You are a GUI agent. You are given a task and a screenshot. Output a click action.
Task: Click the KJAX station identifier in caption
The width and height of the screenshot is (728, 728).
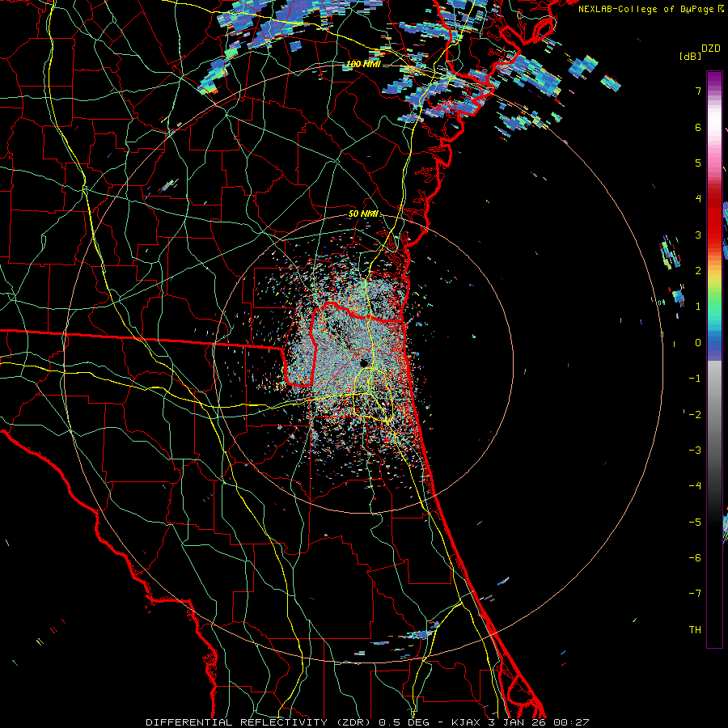(465, 722)
